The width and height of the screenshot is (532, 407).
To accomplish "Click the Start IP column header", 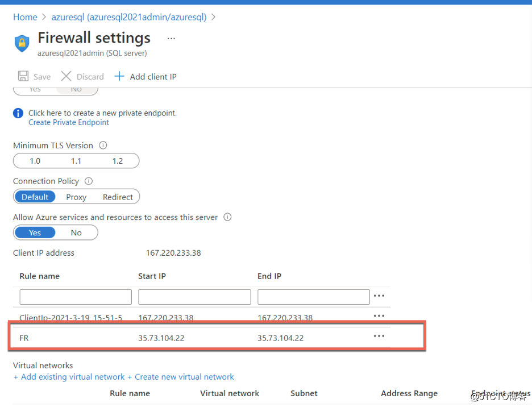I will pyautogui.click(x=152, y=276).
